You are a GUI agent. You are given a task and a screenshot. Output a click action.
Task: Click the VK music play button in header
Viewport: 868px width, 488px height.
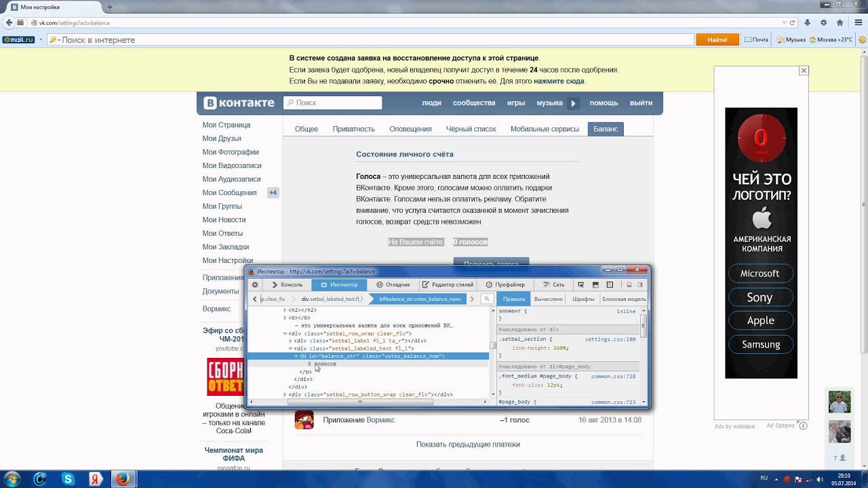tap(573, 103)
